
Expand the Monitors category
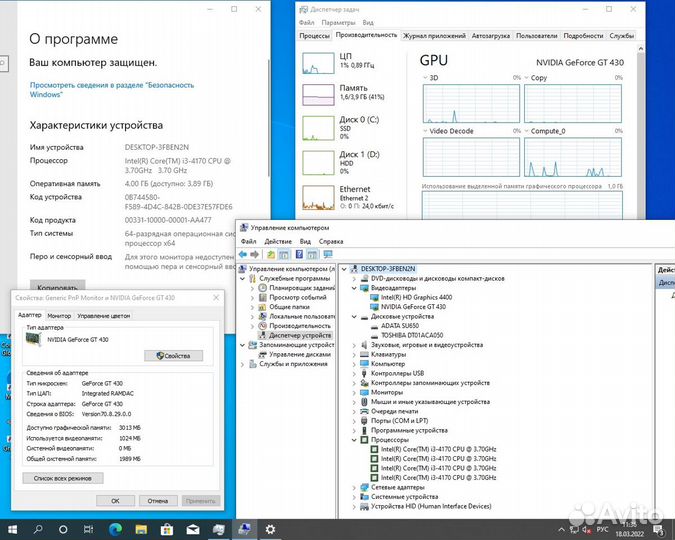[354, 392]
